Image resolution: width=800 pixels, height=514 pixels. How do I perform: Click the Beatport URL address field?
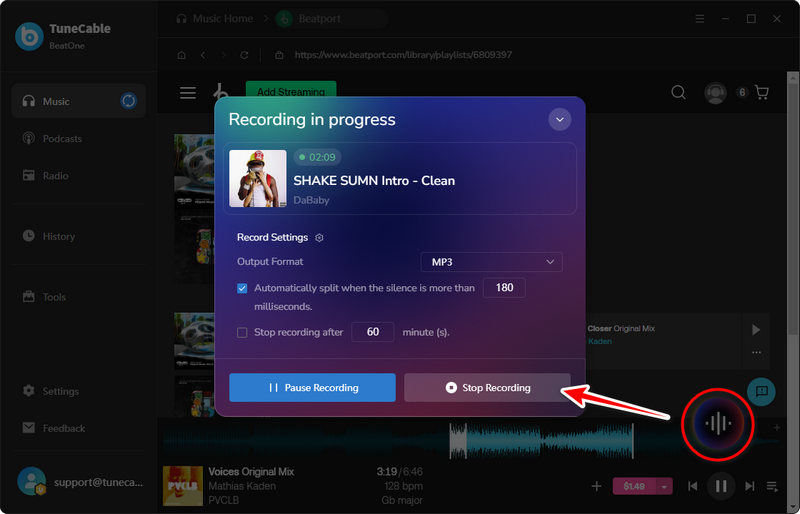[x=403, y=55]
